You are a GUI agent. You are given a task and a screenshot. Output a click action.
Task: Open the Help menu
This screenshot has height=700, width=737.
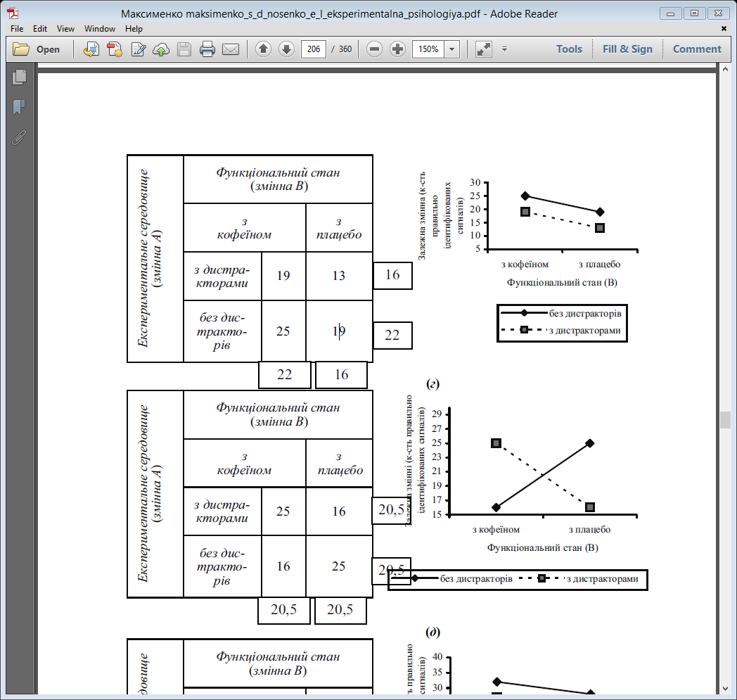134,29
